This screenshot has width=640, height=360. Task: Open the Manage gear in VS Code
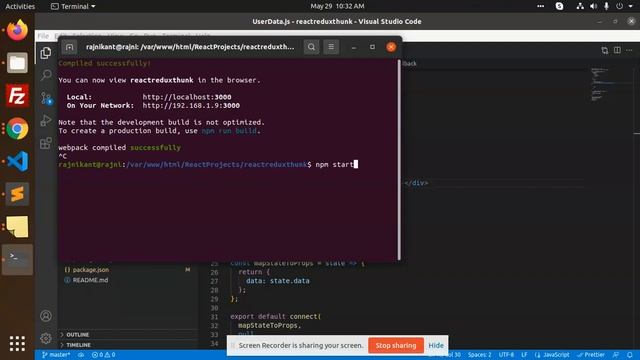coord(46,338)
